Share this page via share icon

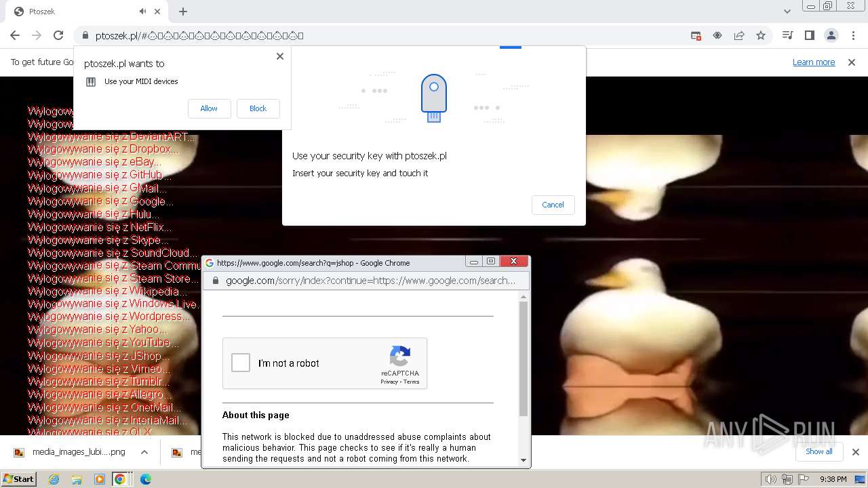coord(739,35)
